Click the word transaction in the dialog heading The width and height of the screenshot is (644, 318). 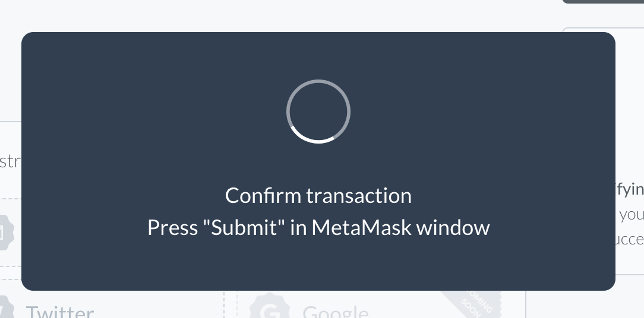click(x=359, y=195)
